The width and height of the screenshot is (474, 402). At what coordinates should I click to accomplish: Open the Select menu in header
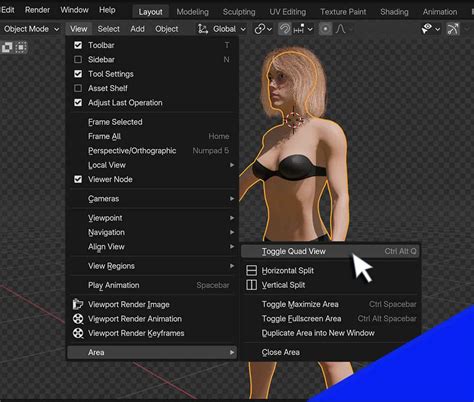pyautogui.click(x=108, y=29)
